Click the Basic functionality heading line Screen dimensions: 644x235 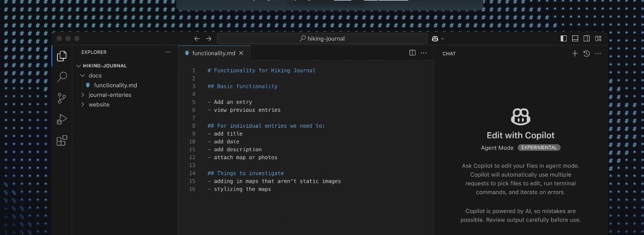click(242, 86)
